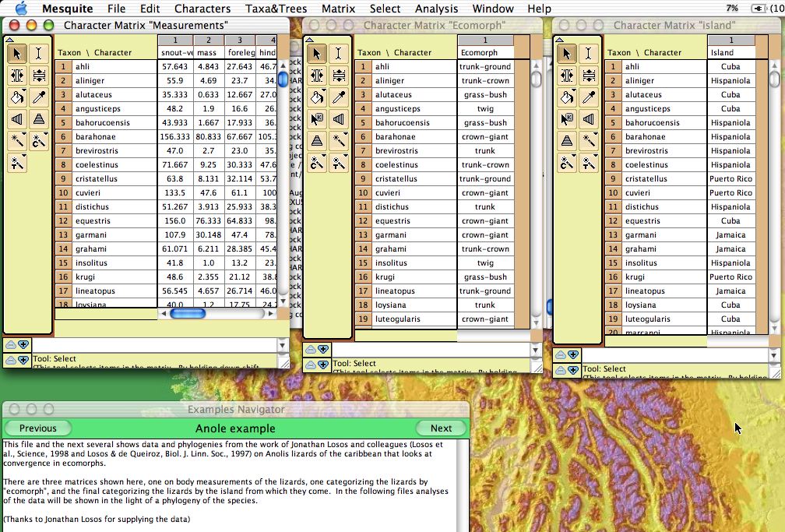
Task: Click the vertical scrollbar thumb in Ecomorph matrix
Action: (x=537, y=79)
